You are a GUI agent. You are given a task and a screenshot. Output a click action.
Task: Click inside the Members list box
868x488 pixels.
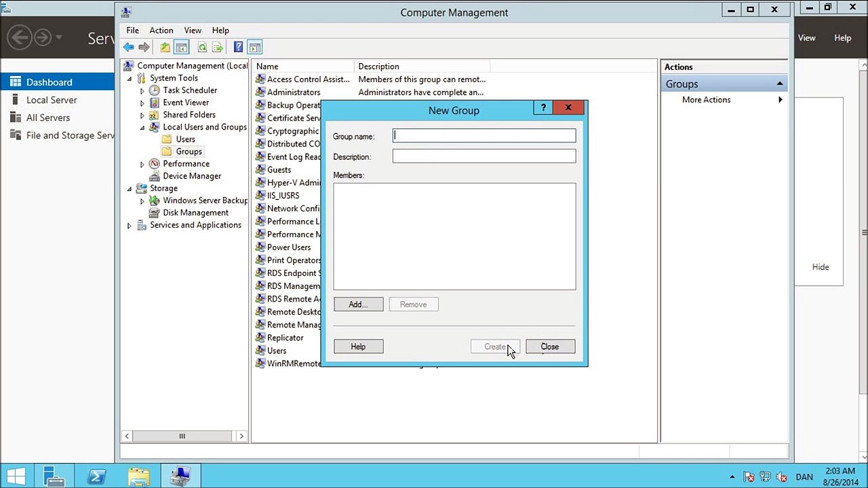[x=454, y=237]
